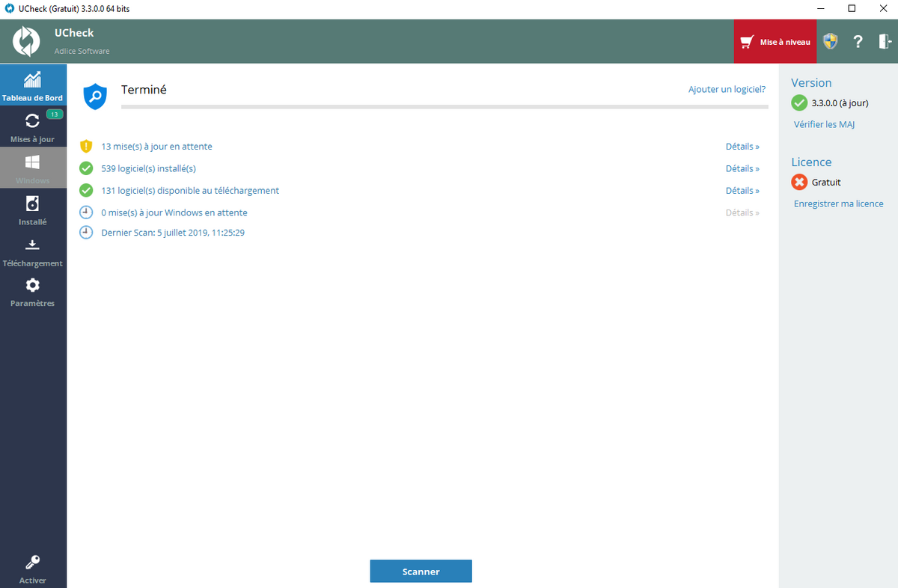
Task: Minimize the UCheck window
Action: 820,8
